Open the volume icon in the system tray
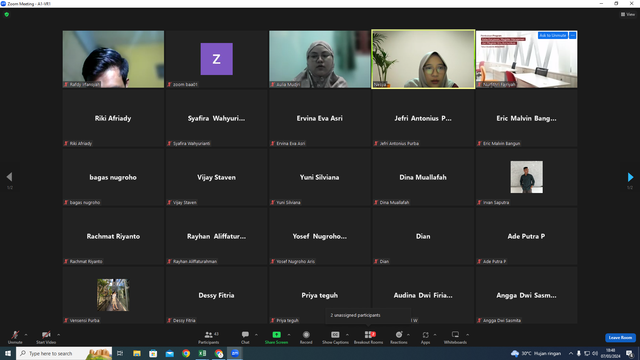The width and height of the screenshot is (640, 360). pyautogui.click(x=595, y=353)
